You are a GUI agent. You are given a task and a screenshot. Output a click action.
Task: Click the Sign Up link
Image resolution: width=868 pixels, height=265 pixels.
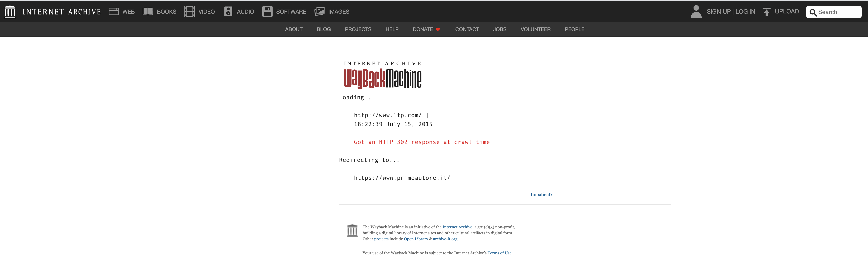(718, 12)
